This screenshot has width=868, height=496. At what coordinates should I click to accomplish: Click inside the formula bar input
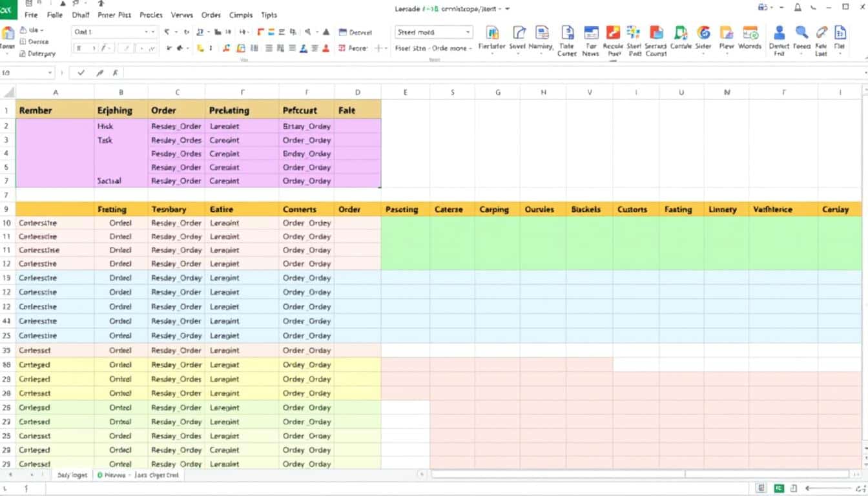pos(494,73)
